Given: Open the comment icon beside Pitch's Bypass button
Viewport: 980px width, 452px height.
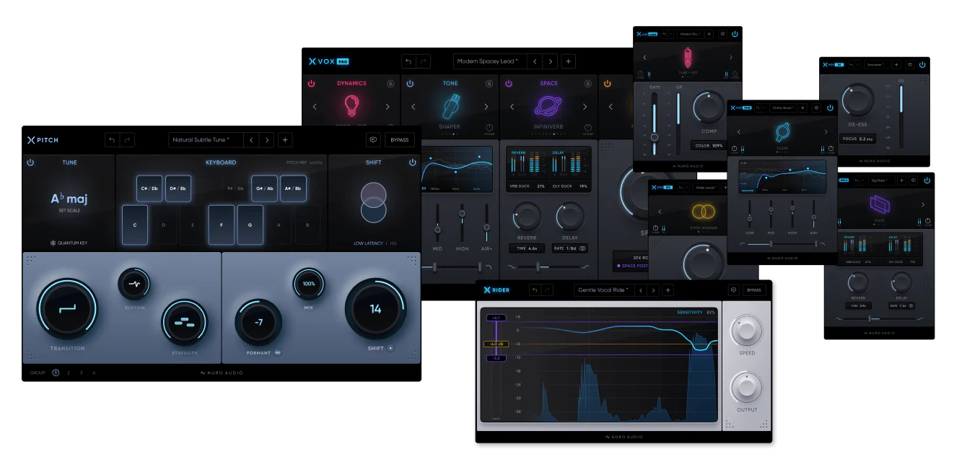Looking at the screenshot, I should tap(373, 140).
